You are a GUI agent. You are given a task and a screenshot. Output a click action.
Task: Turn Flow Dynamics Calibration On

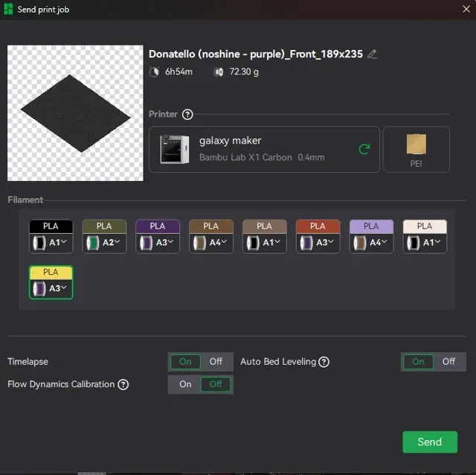pyautogui.click(x=185, y=384)
